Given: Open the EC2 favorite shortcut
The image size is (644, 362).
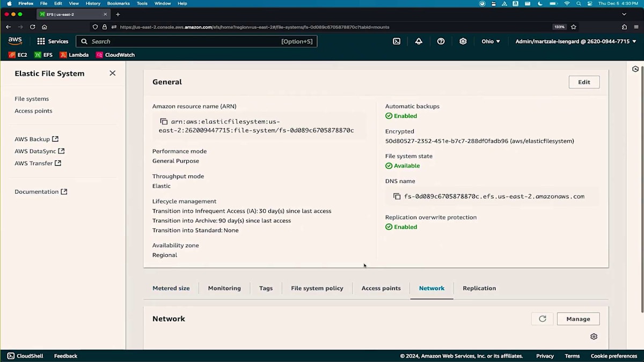Looking at the screenshot, I should [18, 55].
